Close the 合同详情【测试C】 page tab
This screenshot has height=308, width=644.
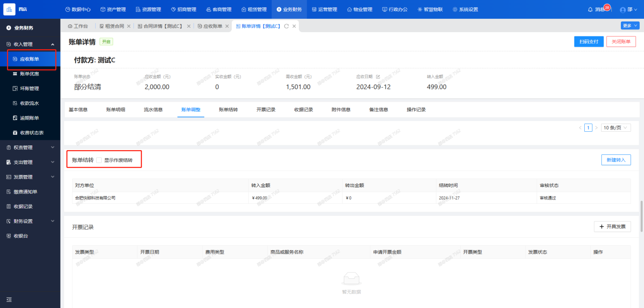pos(188,26)
